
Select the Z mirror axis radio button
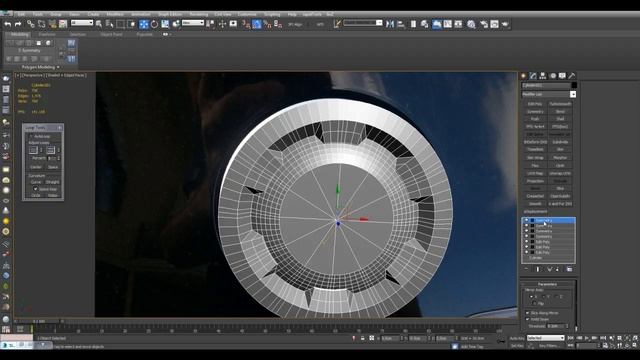pos(556,297)
